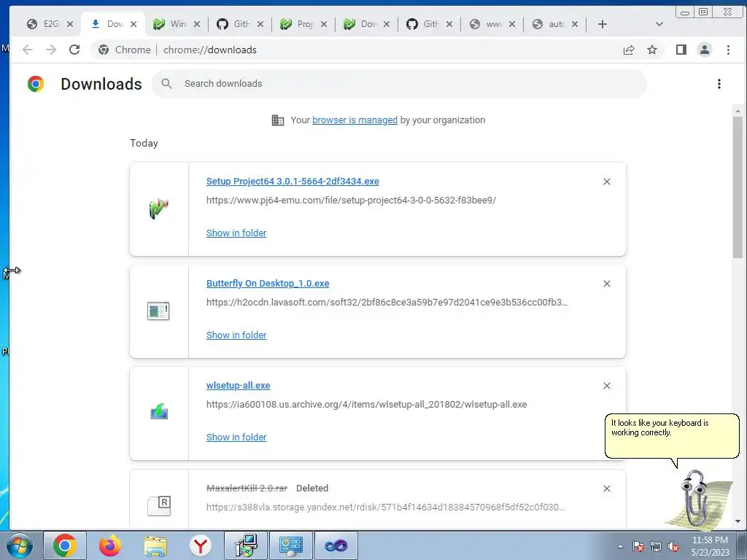Open the Windows Start menu

(x=19, y=545)
